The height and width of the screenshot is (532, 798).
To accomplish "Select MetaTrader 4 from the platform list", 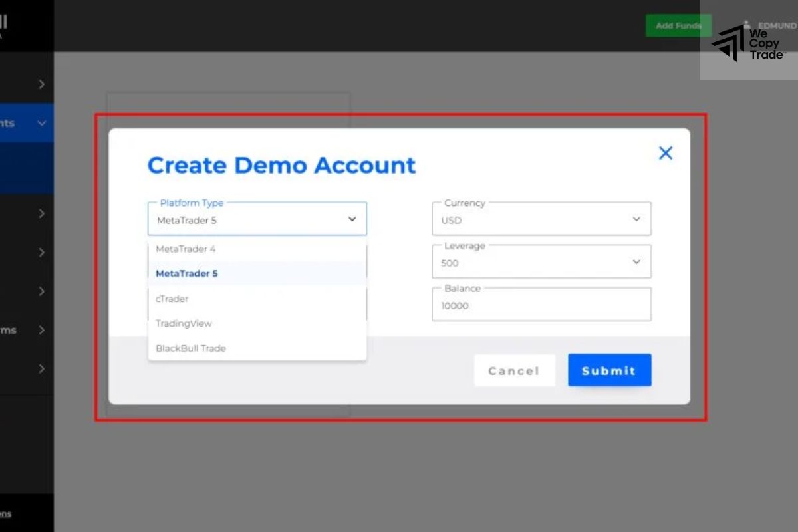I will coord(185,249).
